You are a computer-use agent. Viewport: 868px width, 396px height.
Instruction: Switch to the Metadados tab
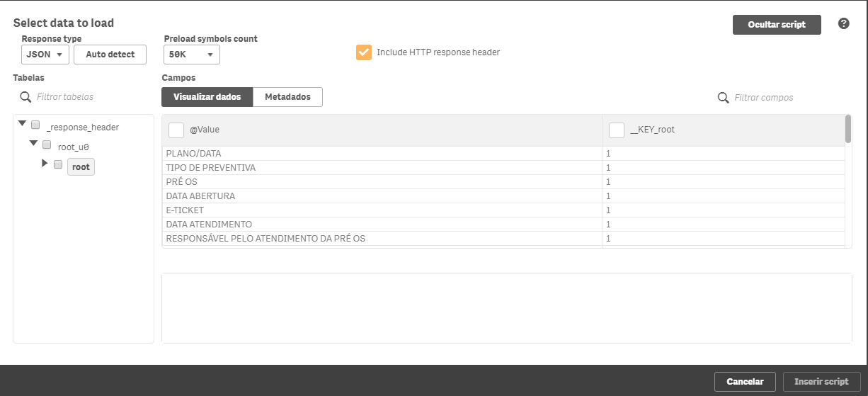pos(287,97)
